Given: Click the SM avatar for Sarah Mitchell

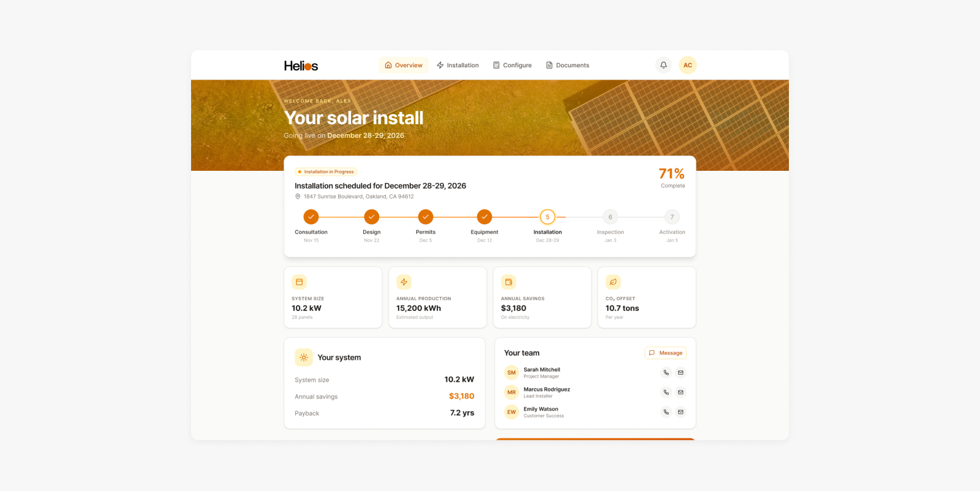Looking at the screenshot, I should click(x=511, y=373).
